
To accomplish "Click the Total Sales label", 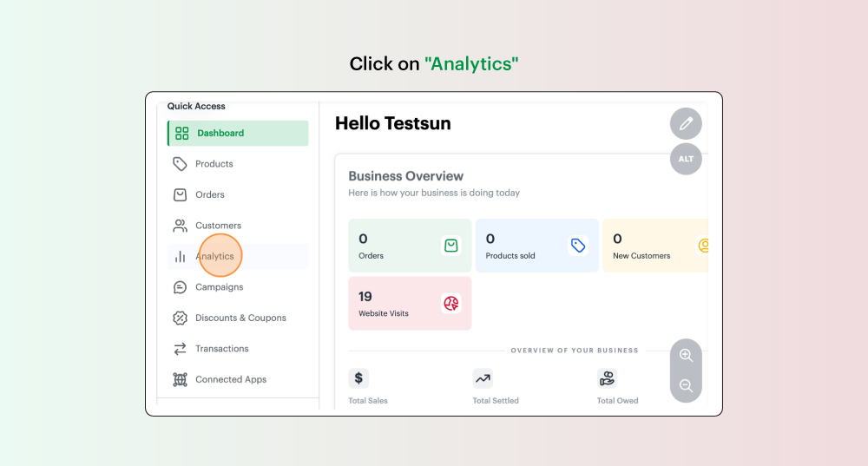I will click(368, 401).
